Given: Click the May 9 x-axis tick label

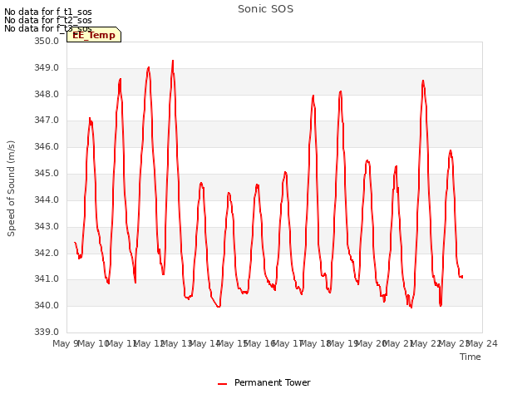Looking at the screenshot, I should pos(66,343).
